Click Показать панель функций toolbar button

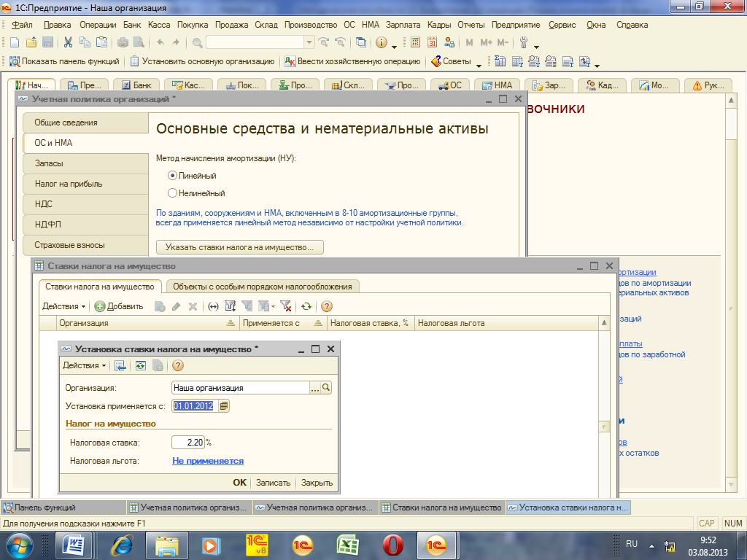(x=65, y=61)
